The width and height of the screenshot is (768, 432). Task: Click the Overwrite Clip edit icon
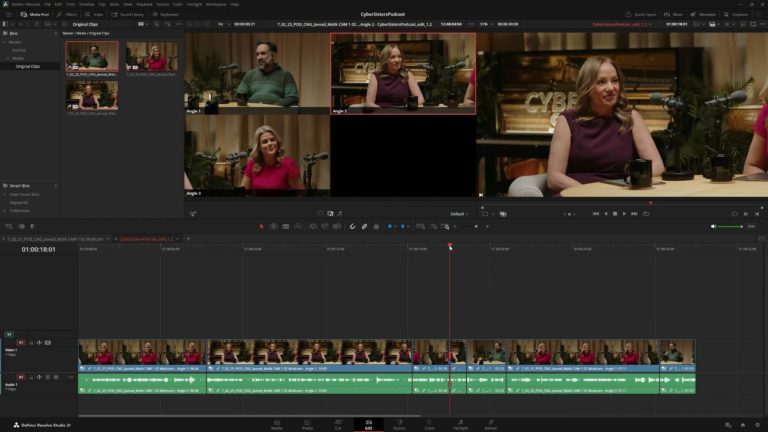coord(325,226)
